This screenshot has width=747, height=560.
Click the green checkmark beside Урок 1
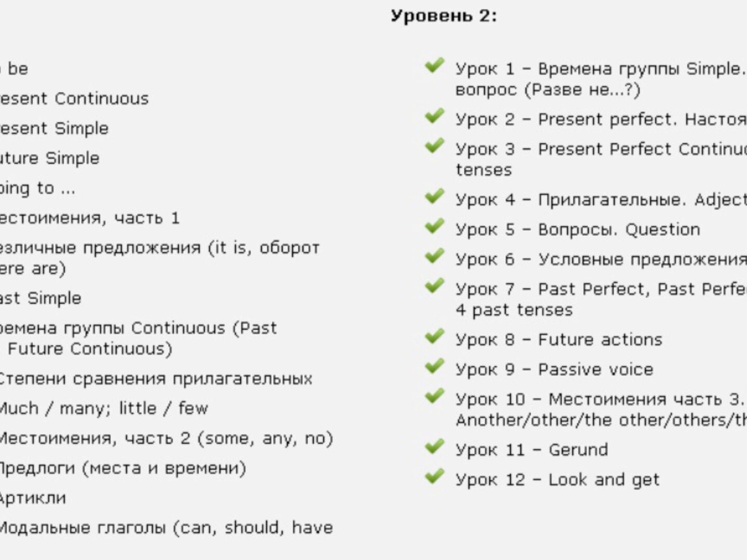[434, 66]
